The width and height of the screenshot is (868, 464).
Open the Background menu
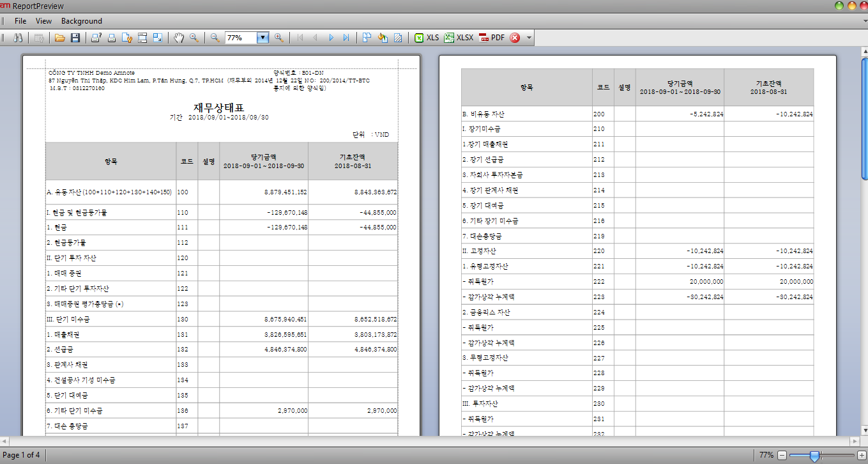pos(81,21)
